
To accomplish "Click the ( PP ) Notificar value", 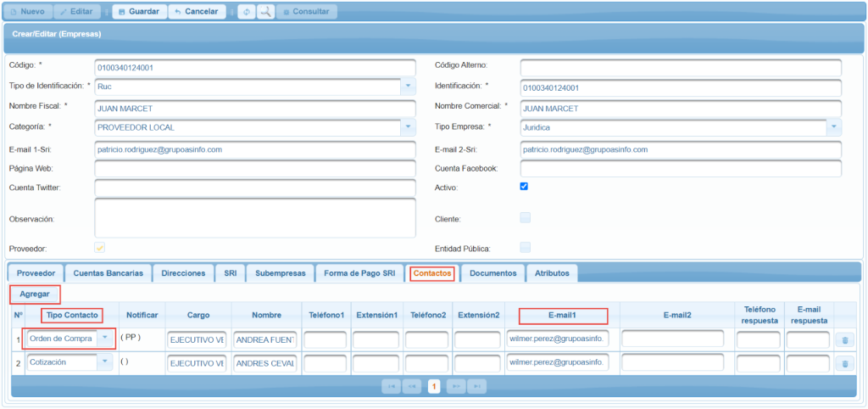I will point(129,336).
